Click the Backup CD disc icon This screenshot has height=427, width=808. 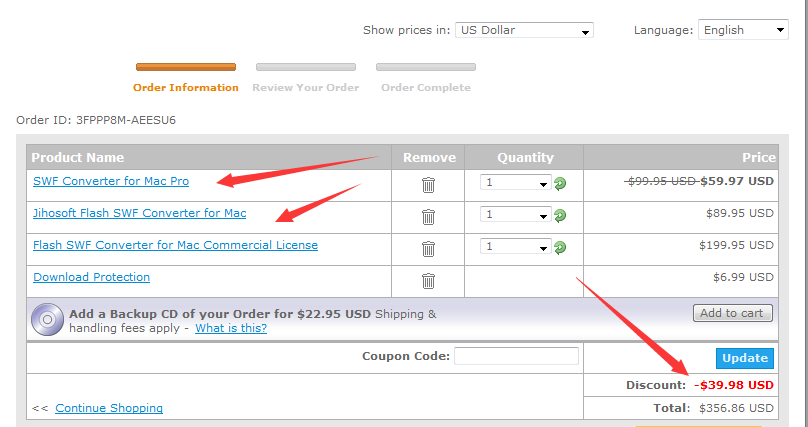[x=47, y=319]
